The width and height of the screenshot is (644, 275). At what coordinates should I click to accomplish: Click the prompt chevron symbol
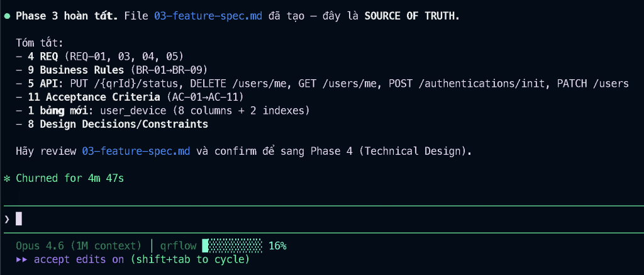pos(7,219)
